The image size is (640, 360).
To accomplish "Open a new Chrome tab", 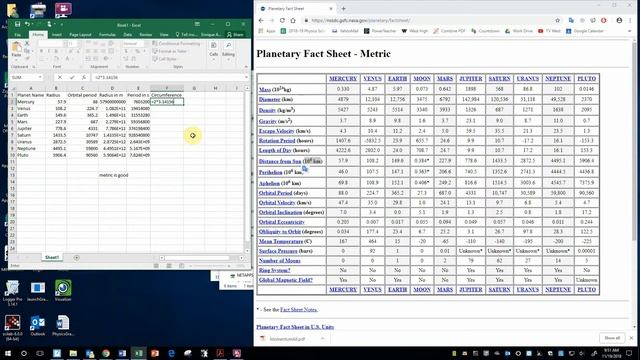I will (344, 9).
